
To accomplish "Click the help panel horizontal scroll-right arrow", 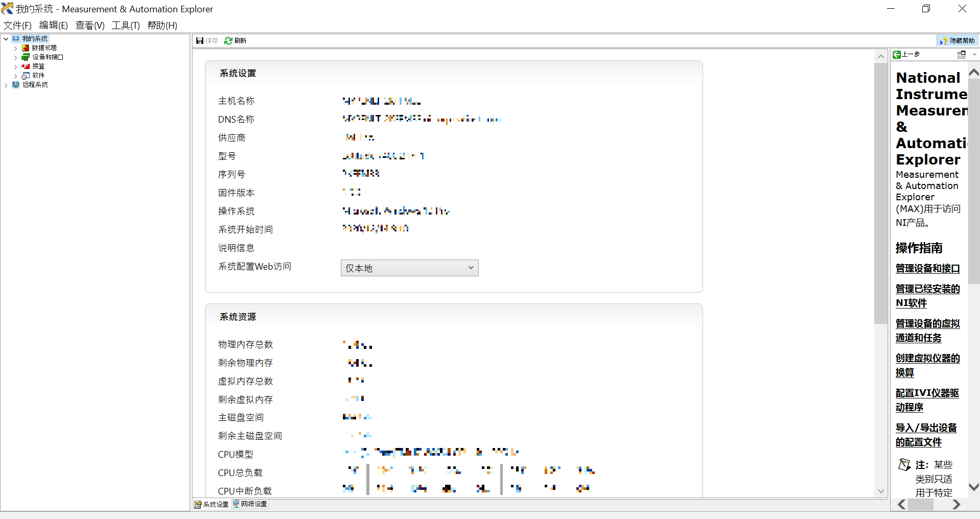I will [956, 505].
